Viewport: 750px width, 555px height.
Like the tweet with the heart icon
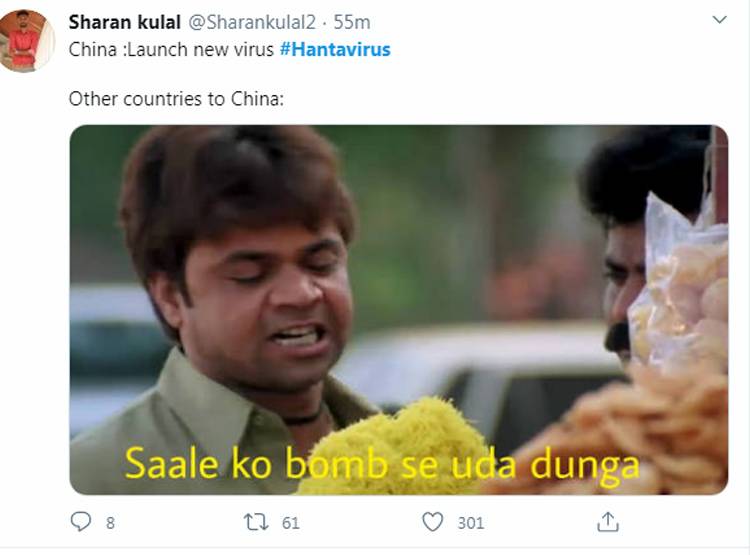pos(433,522)
